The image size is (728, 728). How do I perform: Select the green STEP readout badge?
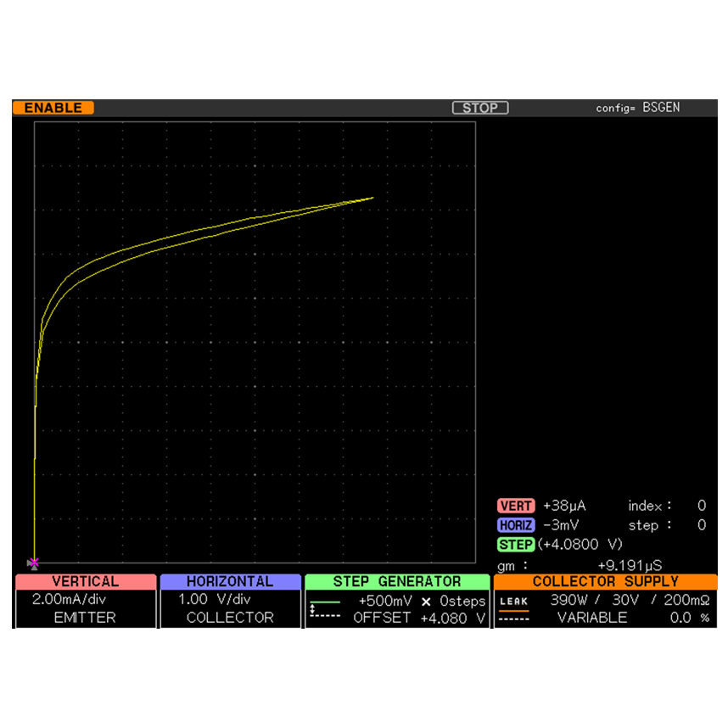coord(516,544)
